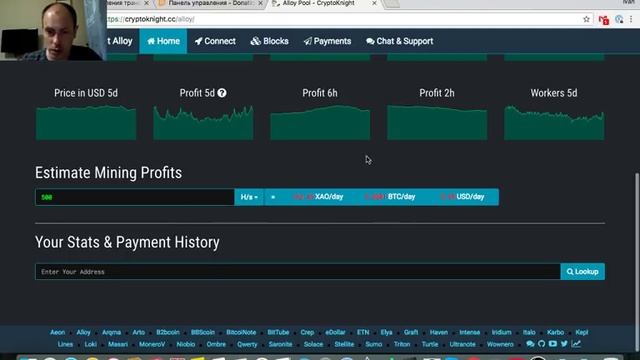Open the Payments navigation item

(327, 41)
